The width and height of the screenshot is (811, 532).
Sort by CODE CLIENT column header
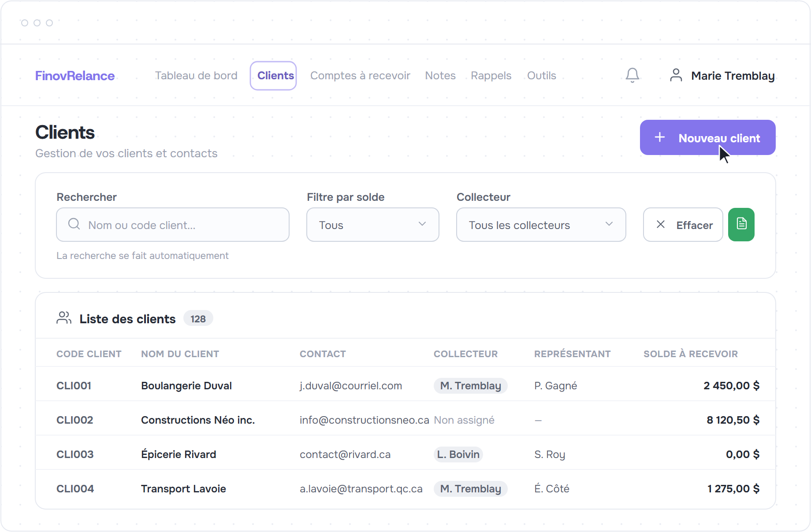point(89,354)
